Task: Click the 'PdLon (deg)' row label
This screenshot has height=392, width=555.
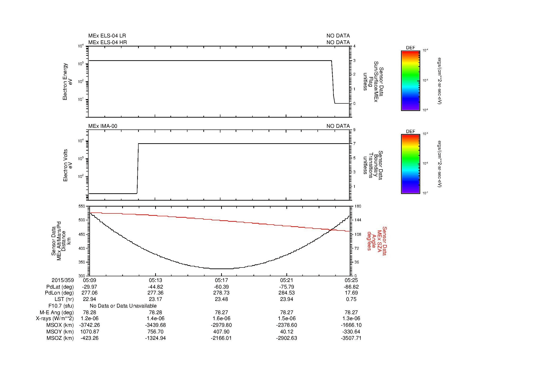Action: pos(59,293)
